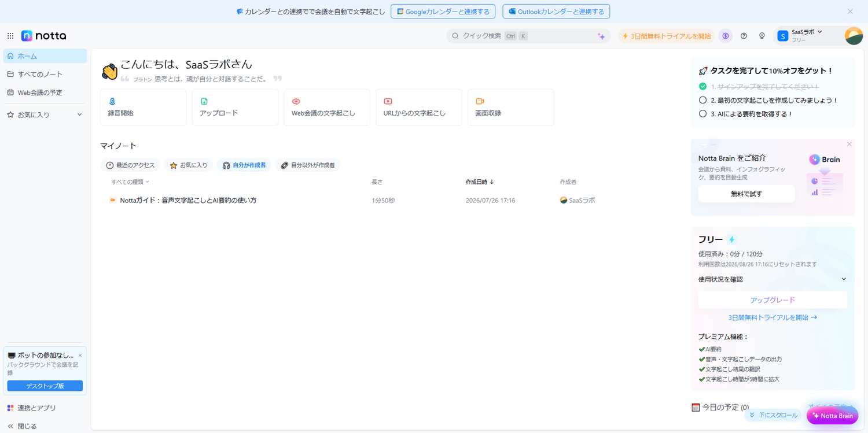This screenshot has height=433, width=868.
Task: Click the completed sign-up task checkmark
Action: (703, 86)
